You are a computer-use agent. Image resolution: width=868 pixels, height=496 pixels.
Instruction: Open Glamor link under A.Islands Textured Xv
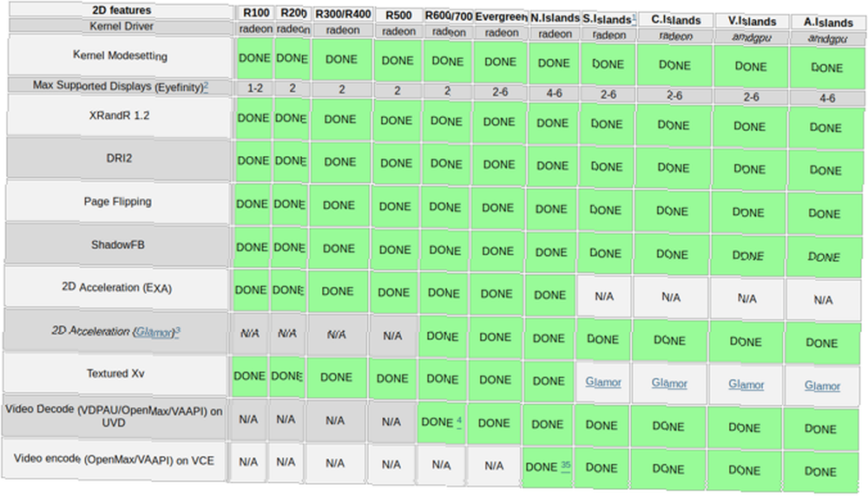coord(823,385)
